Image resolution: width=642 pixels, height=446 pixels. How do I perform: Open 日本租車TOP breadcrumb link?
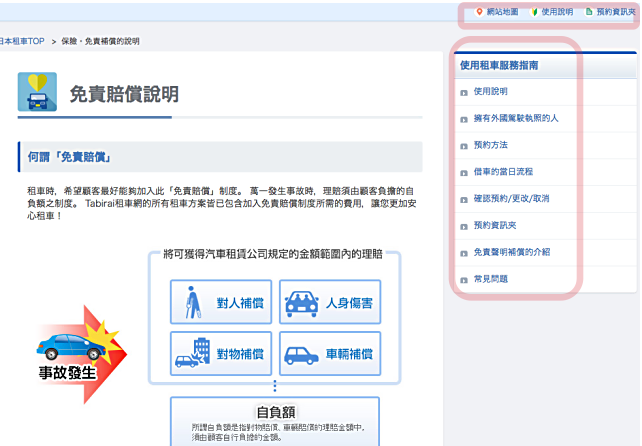pos(22,41)
